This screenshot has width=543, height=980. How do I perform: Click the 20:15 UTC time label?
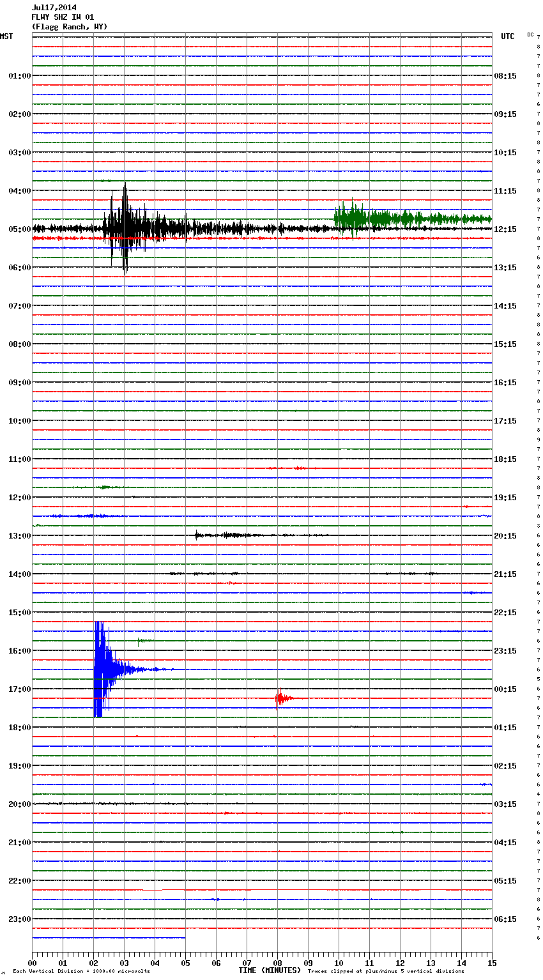click(505, 536)
